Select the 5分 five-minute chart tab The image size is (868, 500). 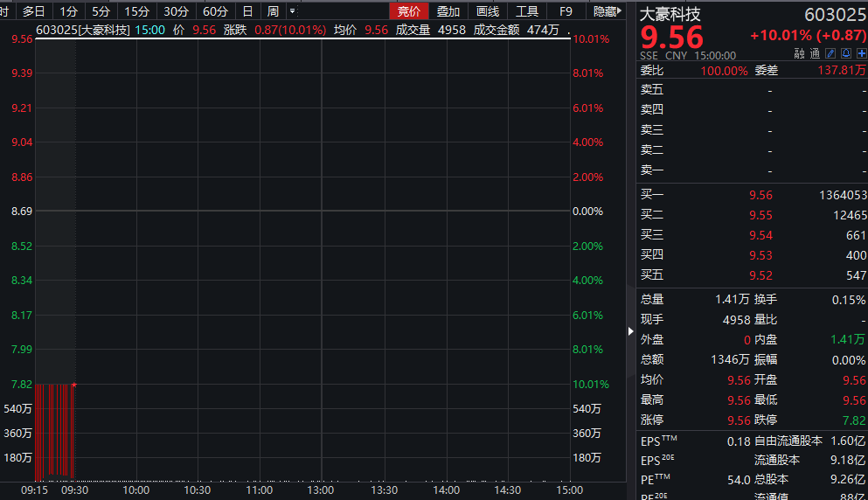pos(101,11)
